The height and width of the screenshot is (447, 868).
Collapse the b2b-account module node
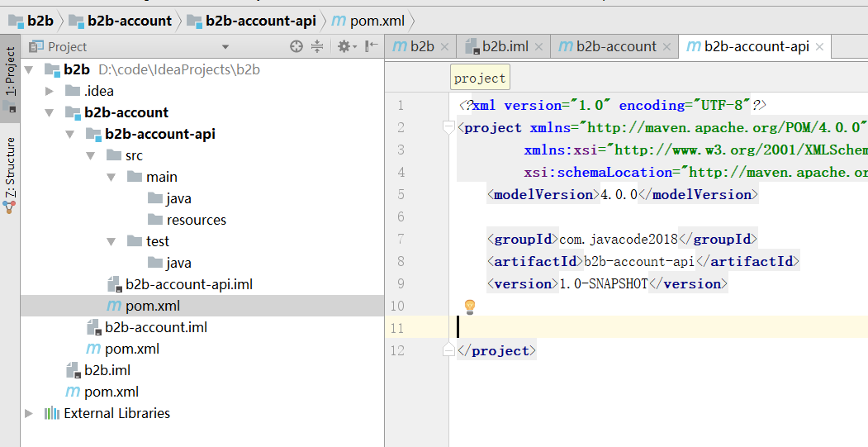[x=50, y=113]
